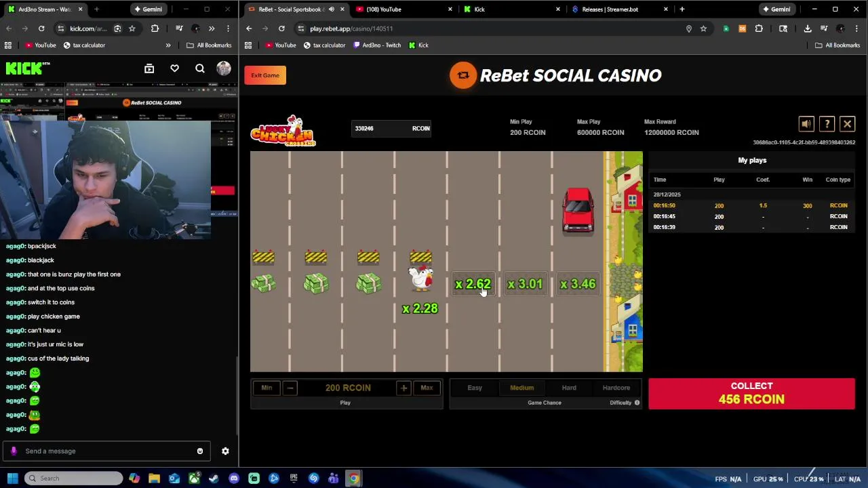Screen dimensions: 868x488
Task: Select the ReBet Social Sportsbook tab
Action: (x=295, y=9)
